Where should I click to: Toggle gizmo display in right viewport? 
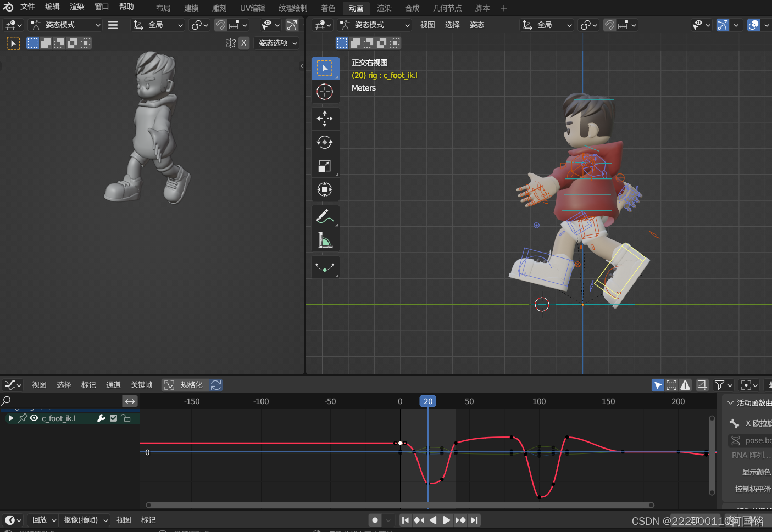click(723, 25)
